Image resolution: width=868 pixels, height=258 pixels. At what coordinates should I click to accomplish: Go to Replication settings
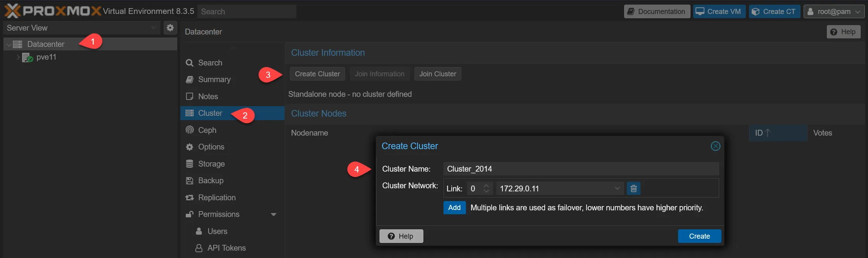(217, 198)
